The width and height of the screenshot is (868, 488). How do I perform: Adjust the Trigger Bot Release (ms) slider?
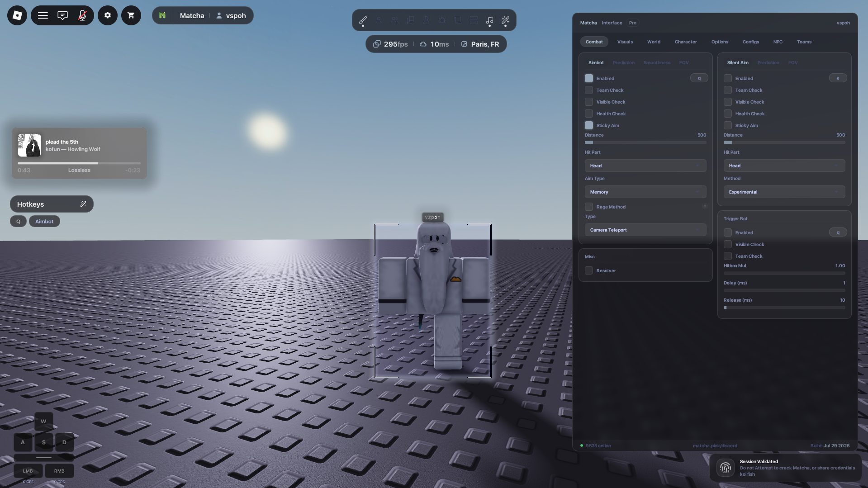pos(784,308)
